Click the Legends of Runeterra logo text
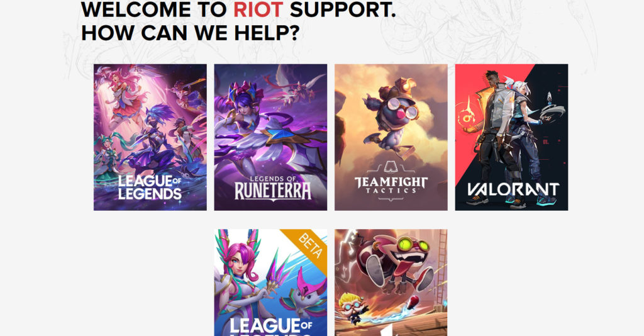The height and width of the screenshot is (336, 644). (273, 188)
